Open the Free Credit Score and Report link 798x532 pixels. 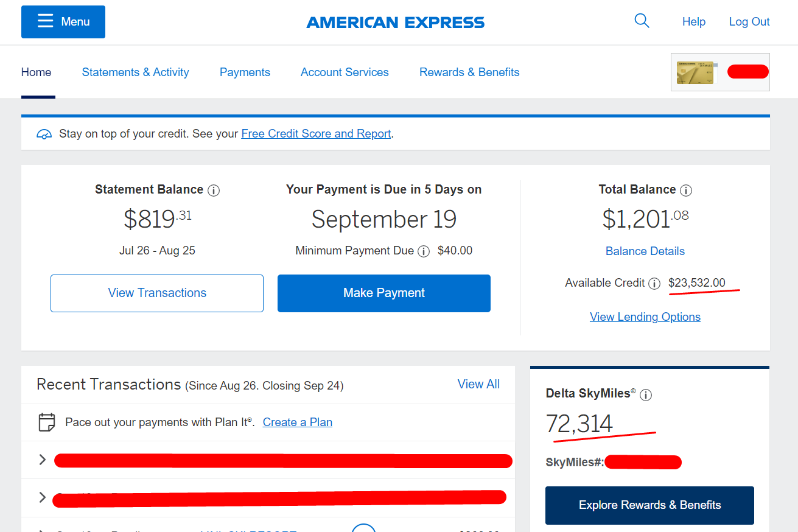pyautogui.click(x=316, y=133)
